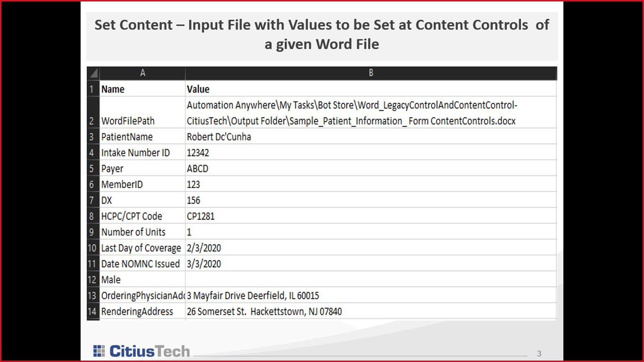The height and width of the screenshot is (362, 644).
Task: Select column A header
Action: [142, 73]
